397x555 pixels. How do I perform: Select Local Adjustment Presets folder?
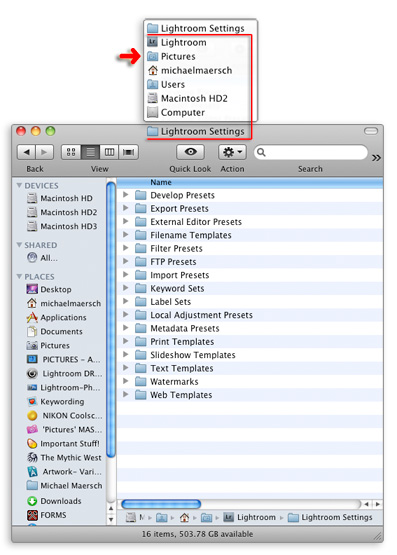250,315
